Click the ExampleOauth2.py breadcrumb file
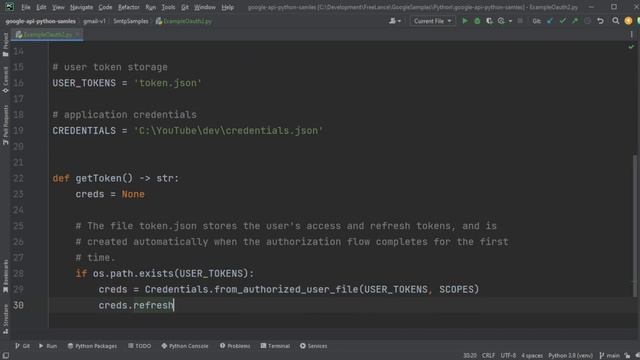640x360 pixels. pos(184,21)
